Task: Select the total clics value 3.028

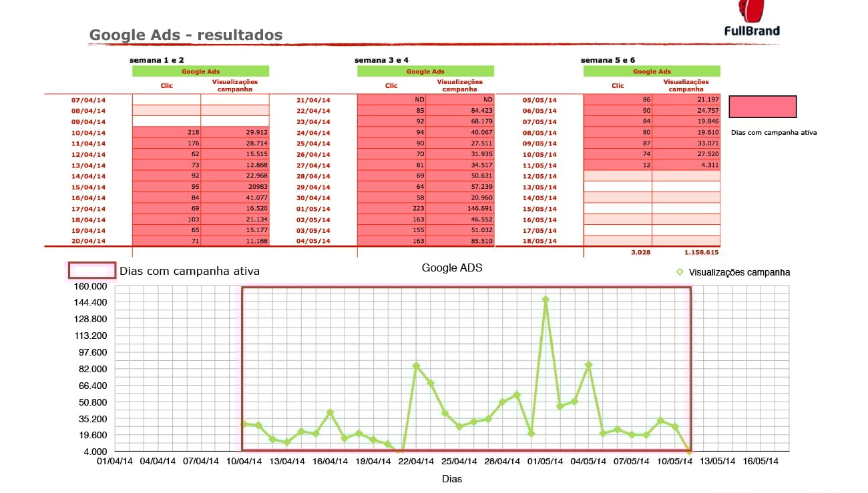Action: (641, 253)
